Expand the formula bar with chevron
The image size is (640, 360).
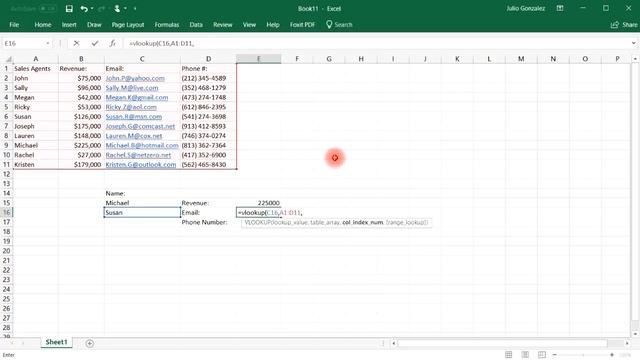pos(633,43)
